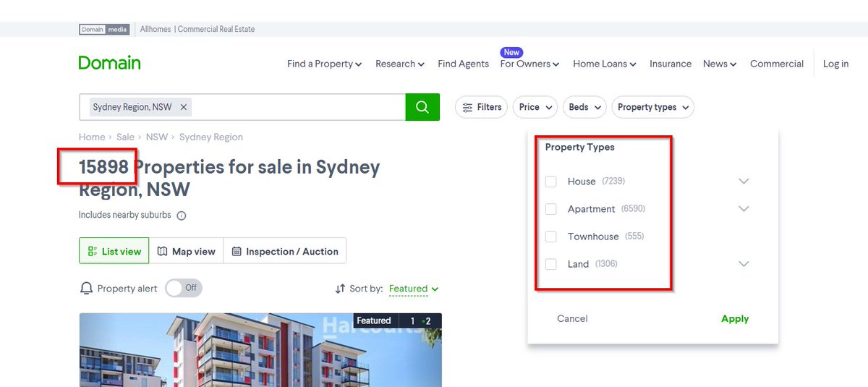Screen dimensions: 868x387
Task: Check the Apartment property type checkbox
Action: click(551, 209)
